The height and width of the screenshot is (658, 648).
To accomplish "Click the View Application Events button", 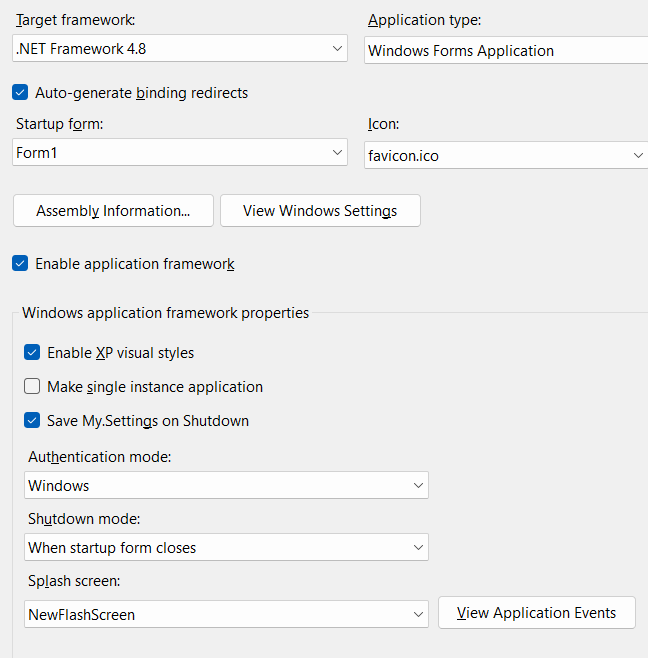I will coord(536,613).
